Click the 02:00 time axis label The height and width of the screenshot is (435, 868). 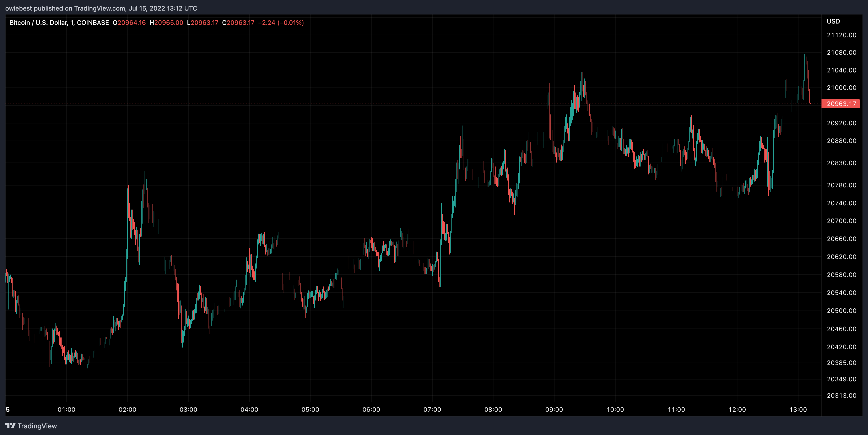pyautogui.click(x=127, y=410)
